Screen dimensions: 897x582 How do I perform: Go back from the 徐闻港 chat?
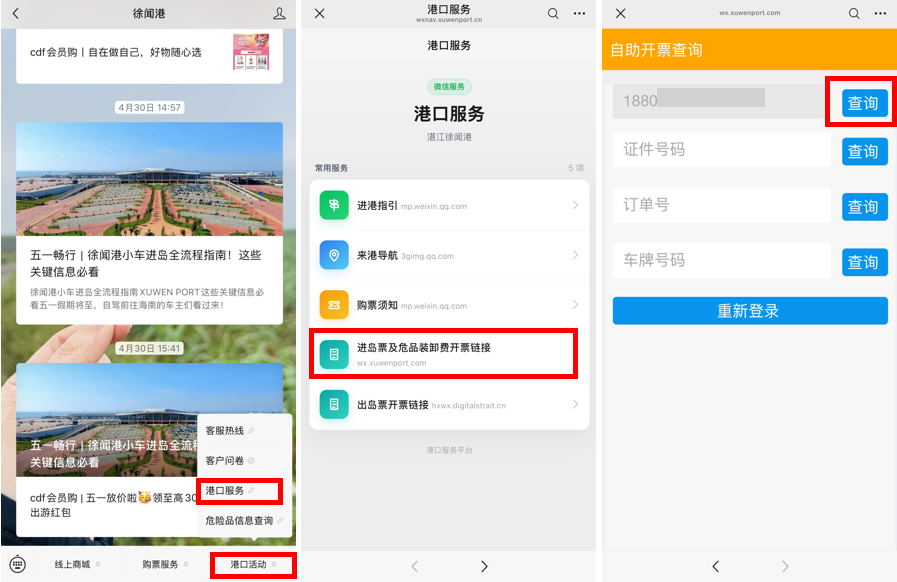(15, 13)
